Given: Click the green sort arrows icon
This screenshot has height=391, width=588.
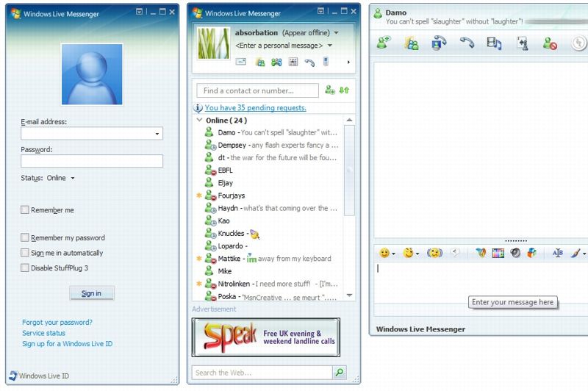Looking at the screenshot, I should (x=344, y=90).
